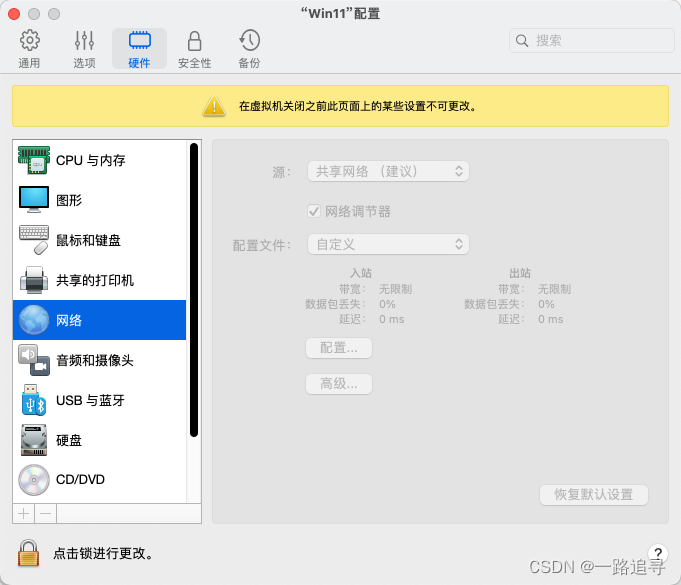Select the CPU 与内存 list item
The width and height of the screenshot is (681, 585).
pyautogui.click(x=99, y=160)
